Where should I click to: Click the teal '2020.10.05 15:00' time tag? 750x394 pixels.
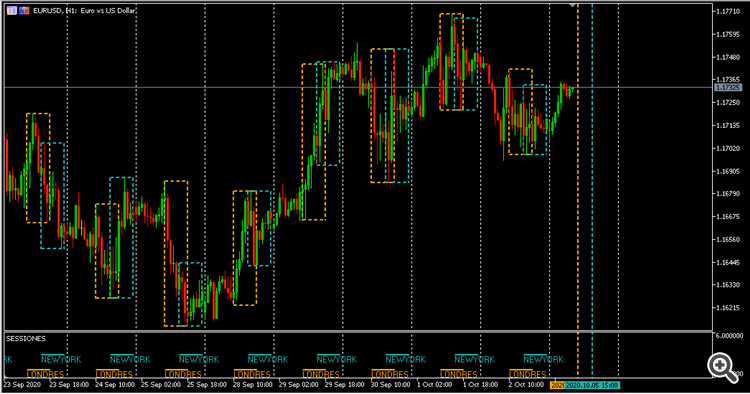pos(592,385)
